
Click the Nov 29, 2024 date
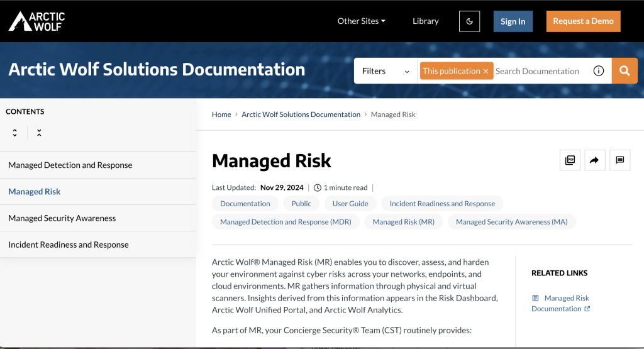(x=282, y=187)
